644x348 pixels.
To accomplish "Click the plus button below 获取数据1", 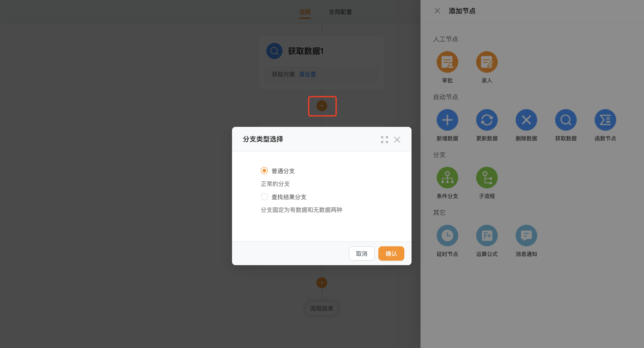I will tap(322, 106).
